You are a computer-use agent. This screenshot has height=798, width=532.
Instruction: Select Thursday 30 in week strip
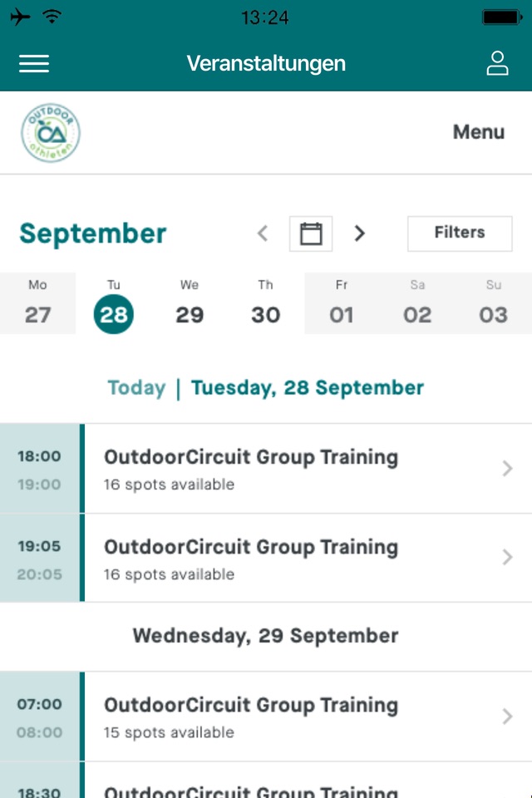[265, 304]
